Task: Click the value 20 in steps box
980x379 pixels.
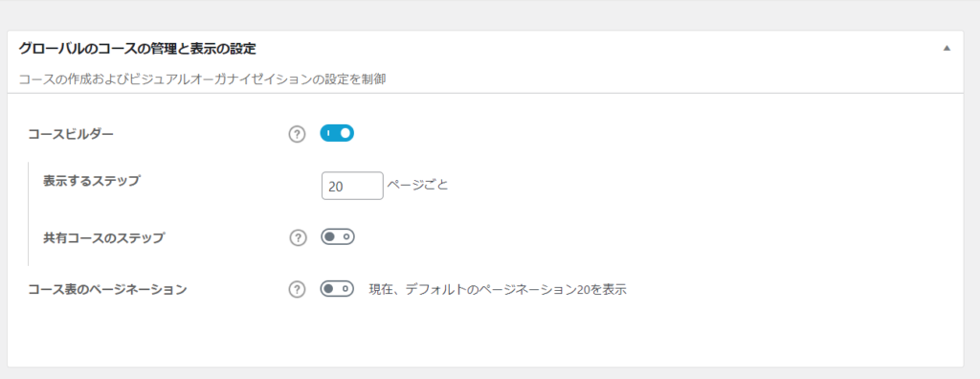Action: tap(335, 187)
